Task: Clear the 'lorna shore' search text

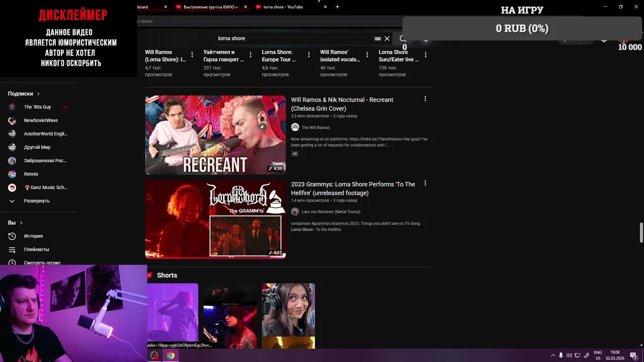Action: pos(387,39)
